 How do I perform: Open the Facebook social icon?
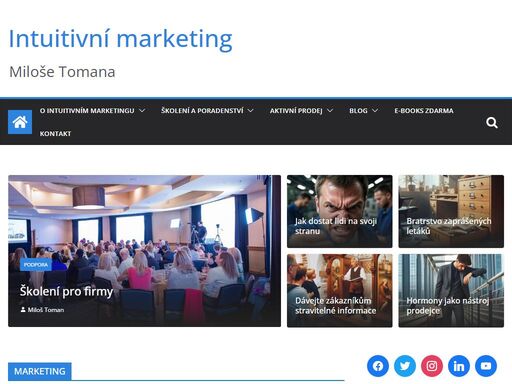(x=378, y=366)
